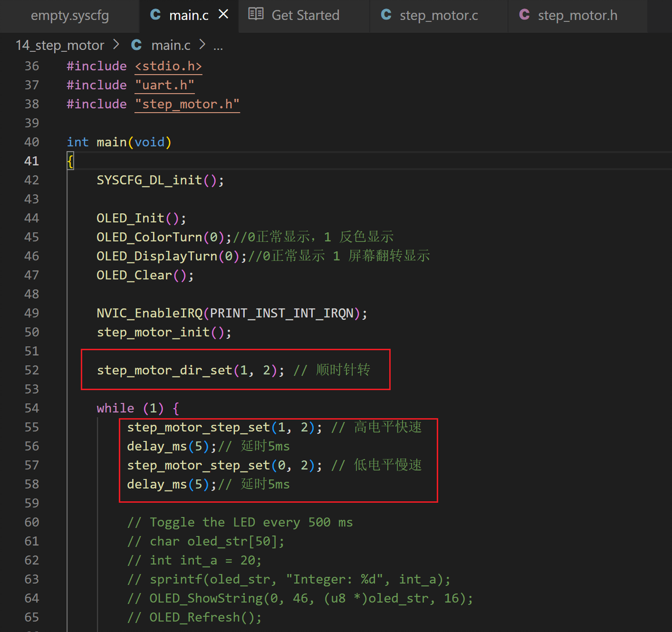Click the commented OLED_ShowString line

click(300, 599)
